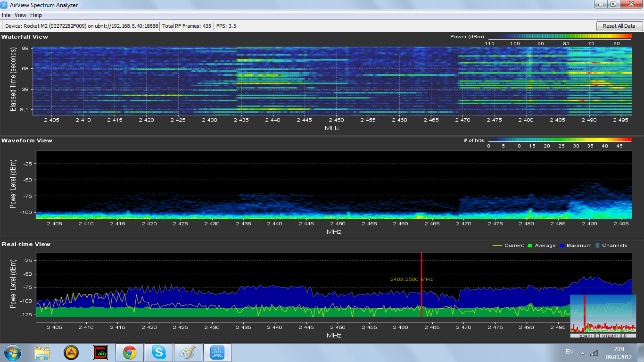Click the EN language indicator
This screenshot has height=362, width=644.
[569, 352]
